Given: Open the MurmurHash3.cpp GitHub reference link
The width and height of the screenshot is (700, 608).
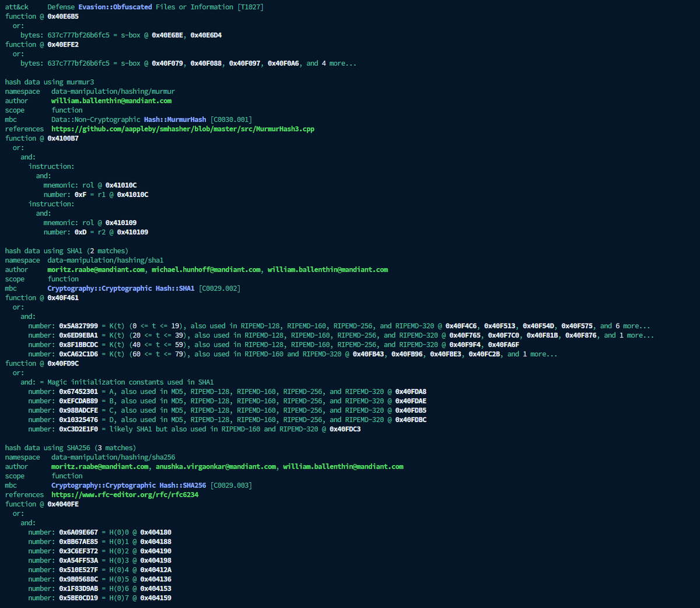Looking at the screenshot, I should click(x=183, y=129).
